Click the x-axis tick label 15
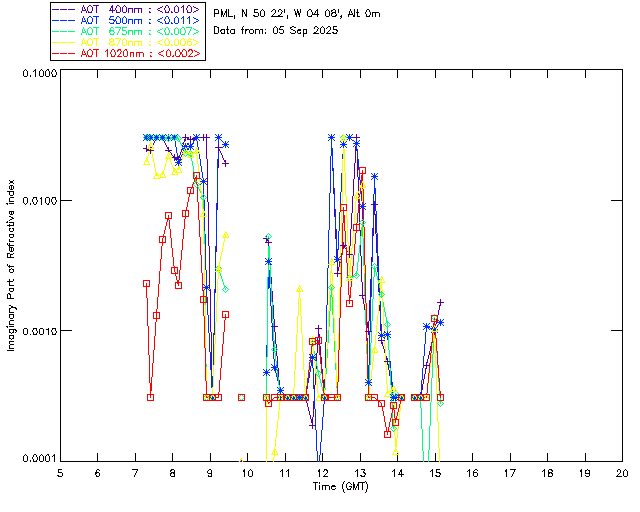The width and height of the screenshot is (640, 512). click(434, 472)
